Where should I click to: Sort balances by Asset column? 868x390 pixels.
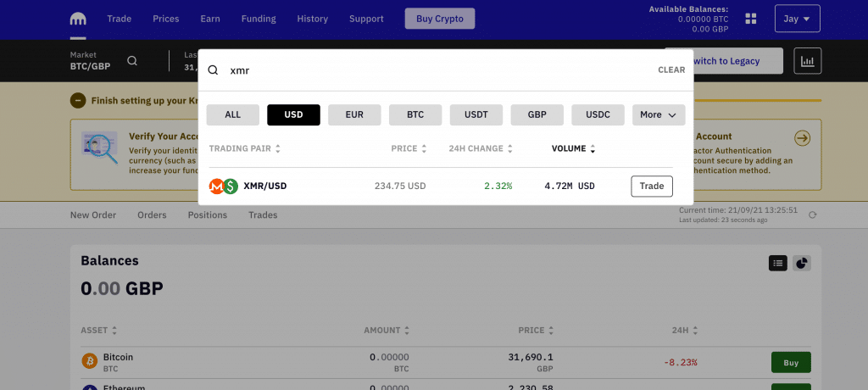[x=99, y=330]
